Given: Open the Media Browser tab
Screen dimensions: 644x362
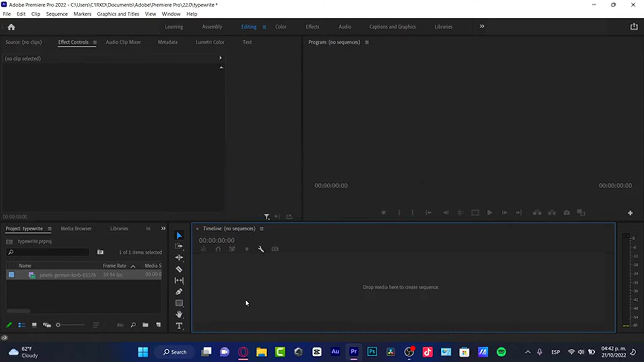Looking at the screenshot, I should [76, 228].
